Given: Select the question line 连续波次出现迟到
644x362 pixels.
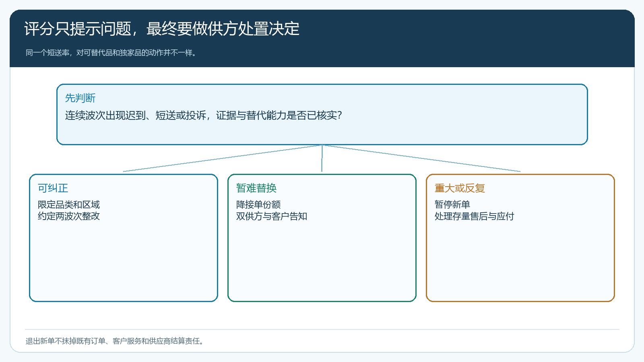Looking at the screenshot, I should [204, 115].
